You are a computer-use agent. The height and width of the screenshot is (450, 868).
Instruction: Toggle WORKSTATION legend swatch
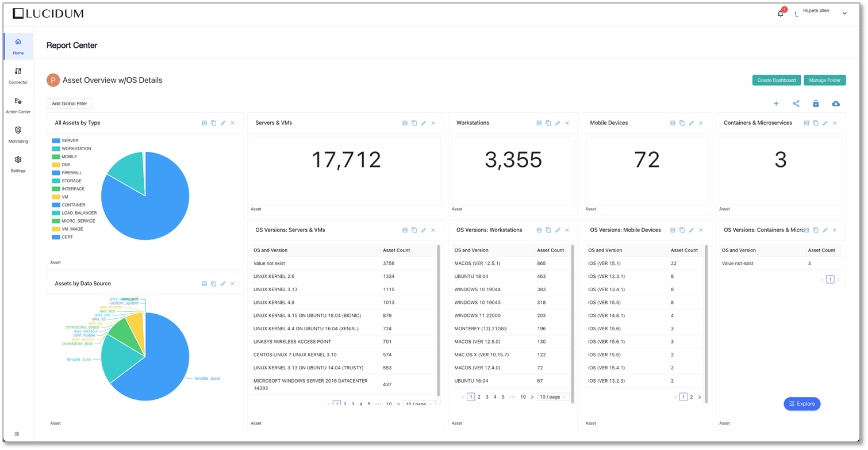56,148
